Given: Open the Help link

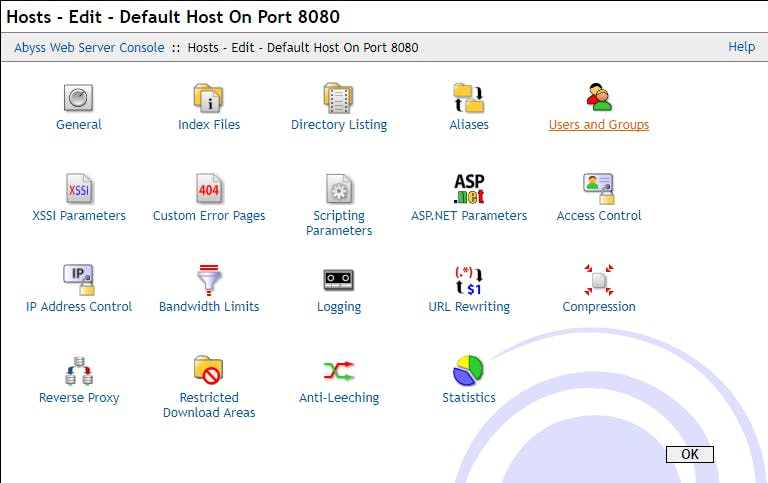Looking at the screenshot, I should pos(741,47).
